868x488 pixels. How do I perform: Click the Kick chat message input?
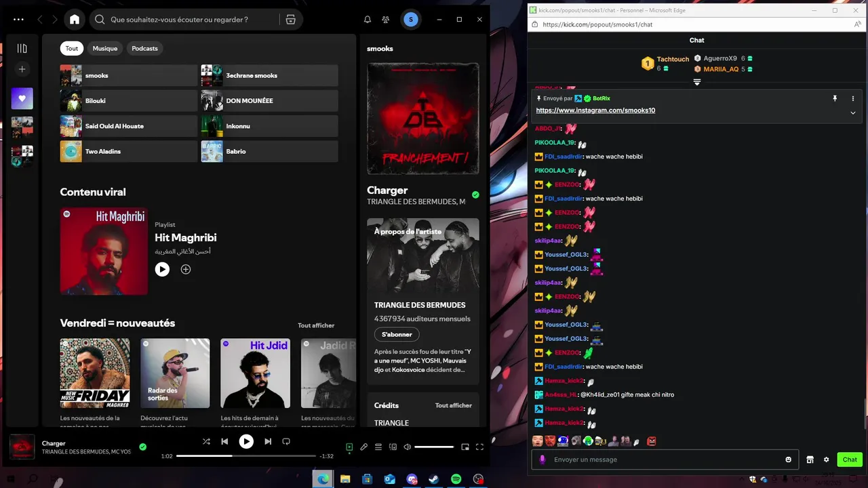tap(666, 460)
